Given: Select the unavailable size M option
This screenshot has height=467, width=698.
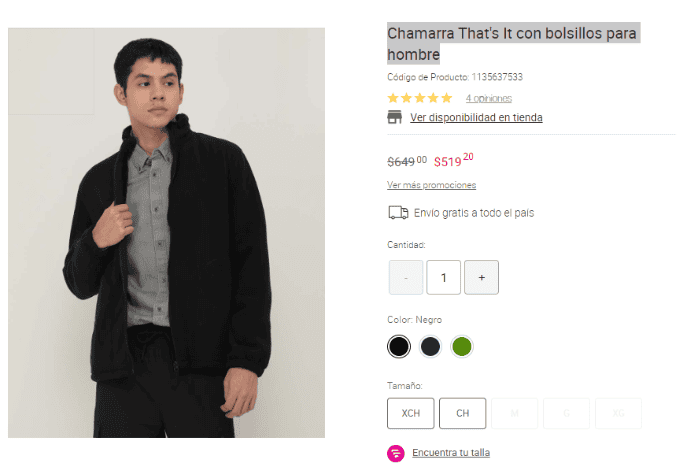Looking at the screenshot, I should (x=515, y=413).
